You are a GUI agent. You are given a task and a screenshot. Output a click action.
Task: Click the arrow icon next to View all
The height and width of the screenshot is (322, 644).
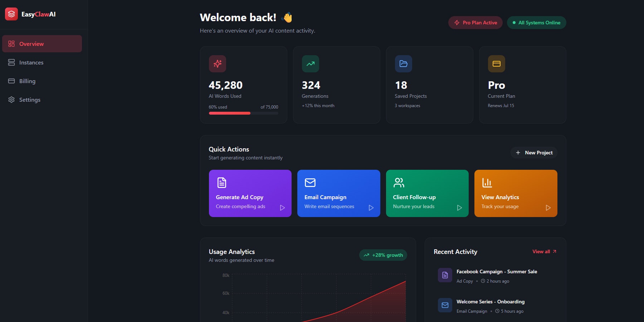coord(555,251)
